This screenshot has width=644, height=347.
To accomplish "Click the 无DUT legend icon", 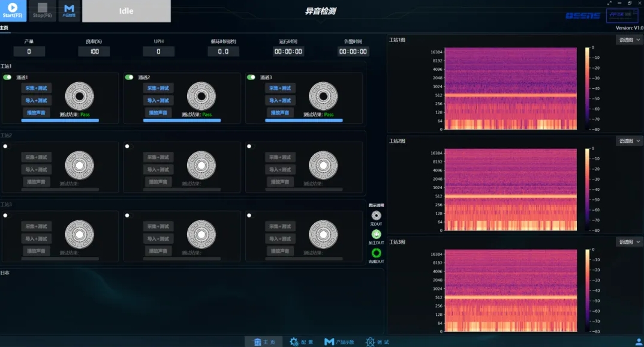I will coord(376,216).
